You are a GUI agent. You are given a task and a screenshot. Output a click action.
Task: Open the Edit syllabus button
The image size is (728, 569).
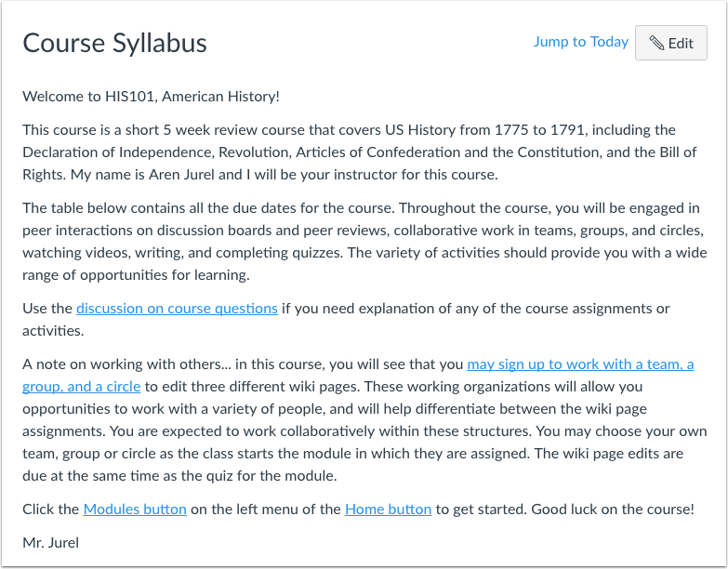[x=671, y=43]
